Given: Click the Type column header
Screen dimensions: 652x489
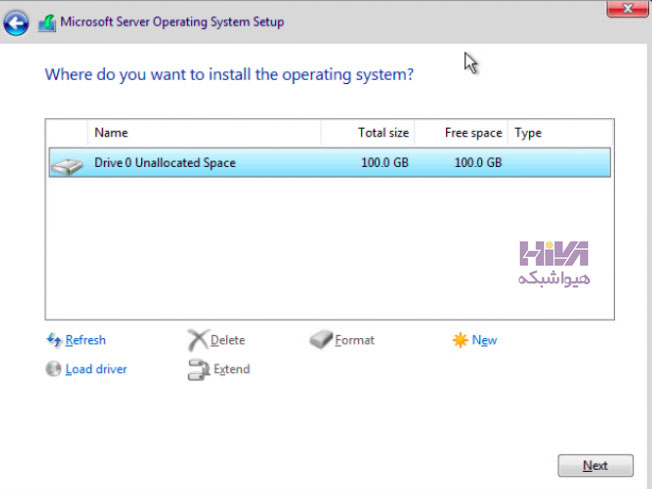Looking at the screenshot, I should pos(560,133).
